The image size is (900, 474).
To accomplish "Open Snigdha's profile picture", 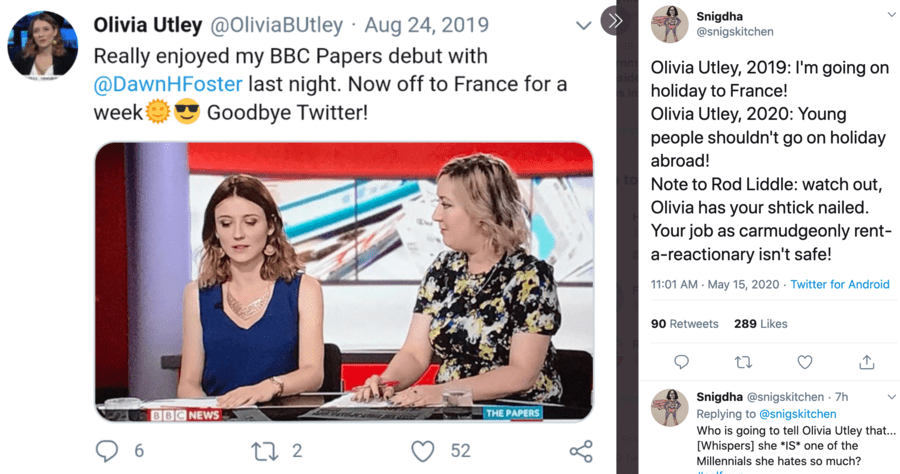I will tap(669, 24).
